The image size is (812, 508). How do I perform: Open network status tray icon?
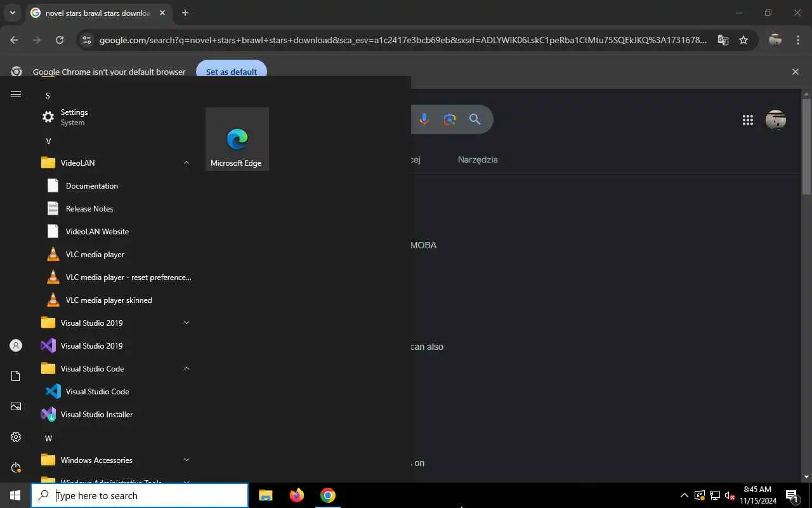coord(715,495)
